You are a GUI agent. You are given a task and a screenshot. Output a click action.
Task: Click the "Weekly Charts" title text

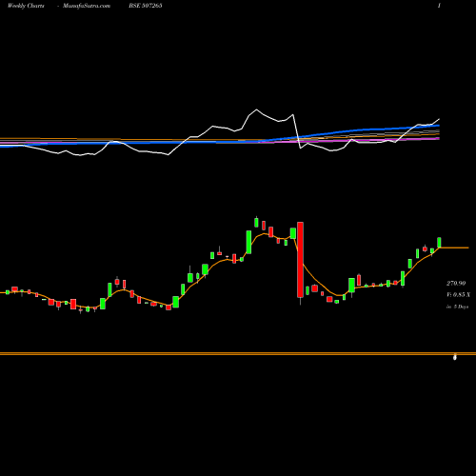pyautogui.click(x=26, y=6)
